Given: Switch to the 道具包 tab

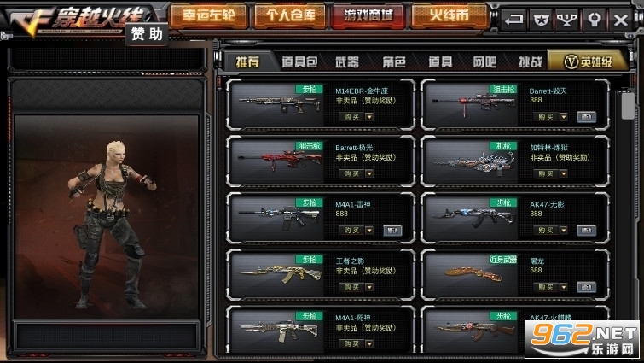Looking at the screenshot, I should (299, 62).
